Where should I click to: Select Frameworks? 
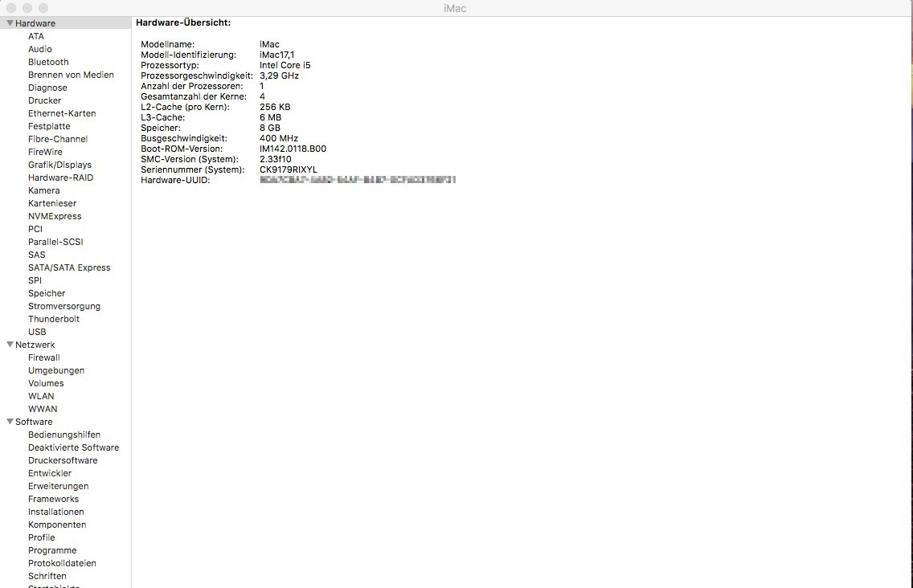[x=53, y=498]
